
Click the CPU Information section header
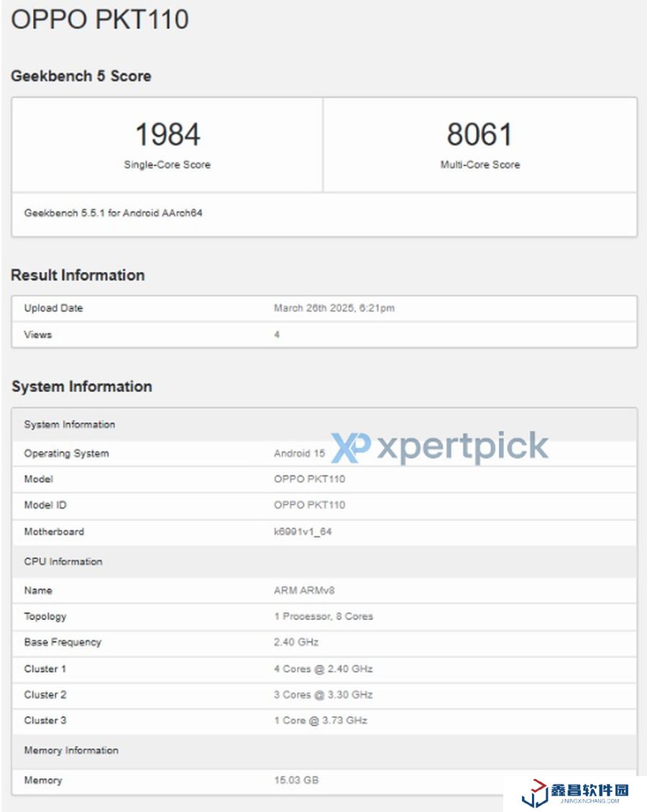pyautogui.click(x=63, y=562)
